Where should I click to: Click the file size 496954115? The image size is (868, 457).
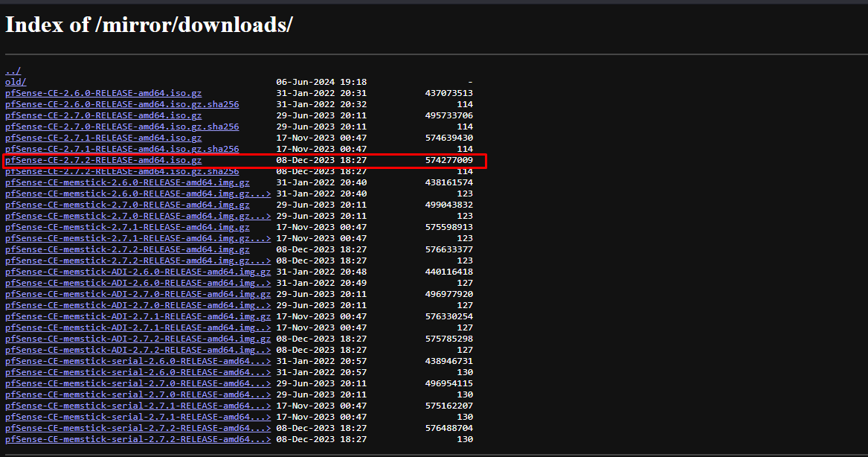tap(449, 383)
